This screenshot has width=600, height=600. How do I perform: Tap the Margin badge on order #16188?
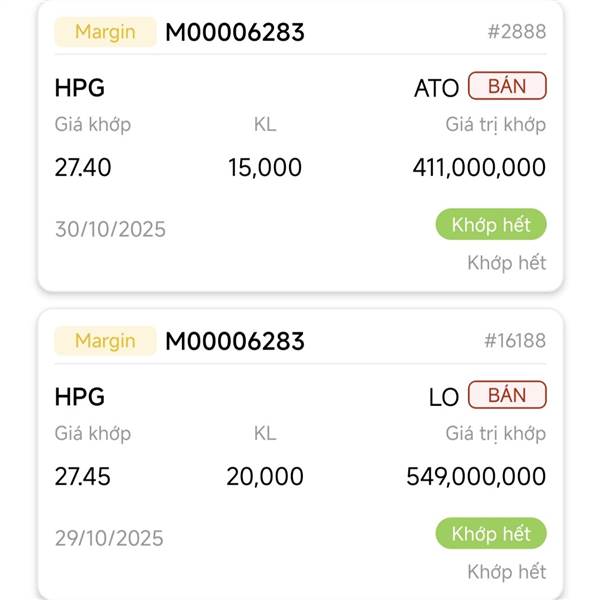click(105, 341)
